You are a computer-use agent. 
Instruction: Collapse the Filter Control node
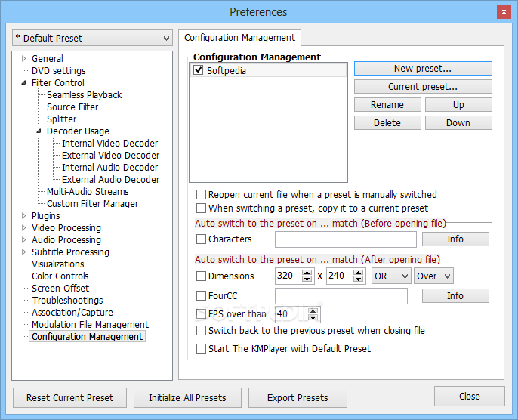pos(24,82)
